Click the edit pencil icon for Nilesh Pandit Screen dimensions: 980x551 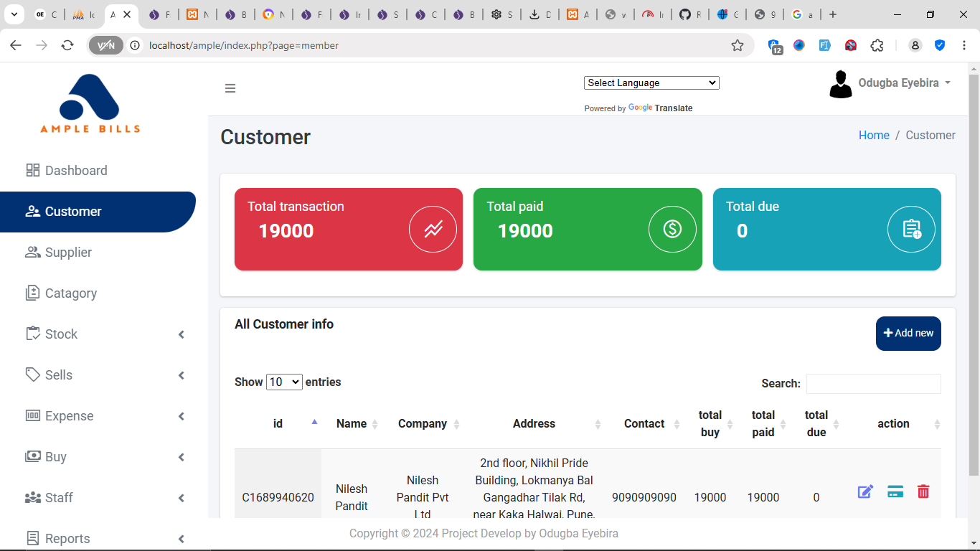865,491
